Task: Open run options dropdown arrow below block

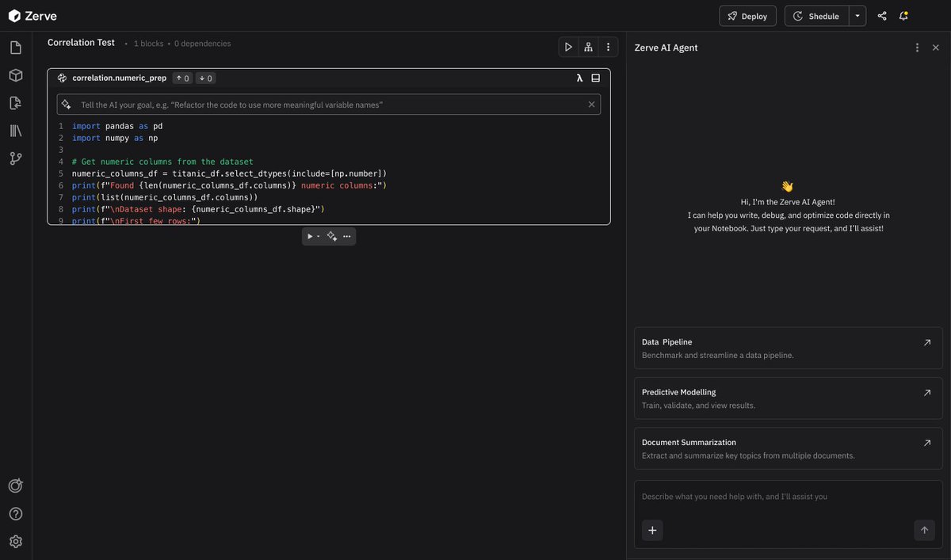Action: coord(319,236)
